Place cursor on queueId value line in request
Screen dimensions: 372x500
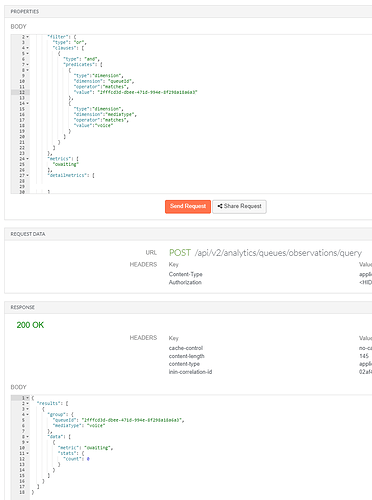[136, 92]
